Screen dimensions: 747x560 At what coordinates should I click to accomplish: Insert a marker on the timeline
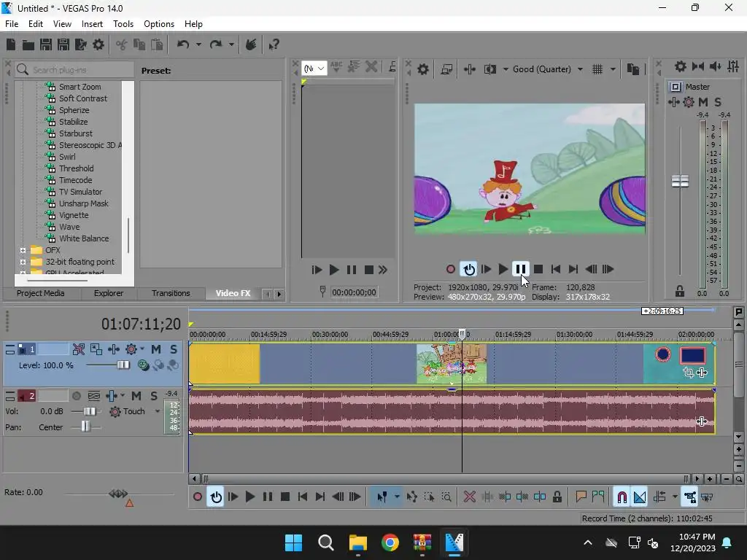click(581, 497)
